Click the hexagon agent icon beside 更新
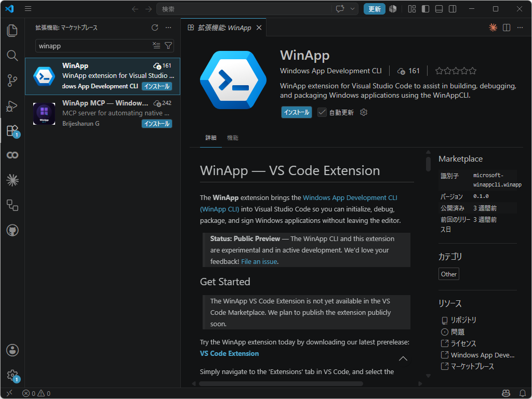The image size is (532, 399). pyautogui.click(x=393, y=9)
